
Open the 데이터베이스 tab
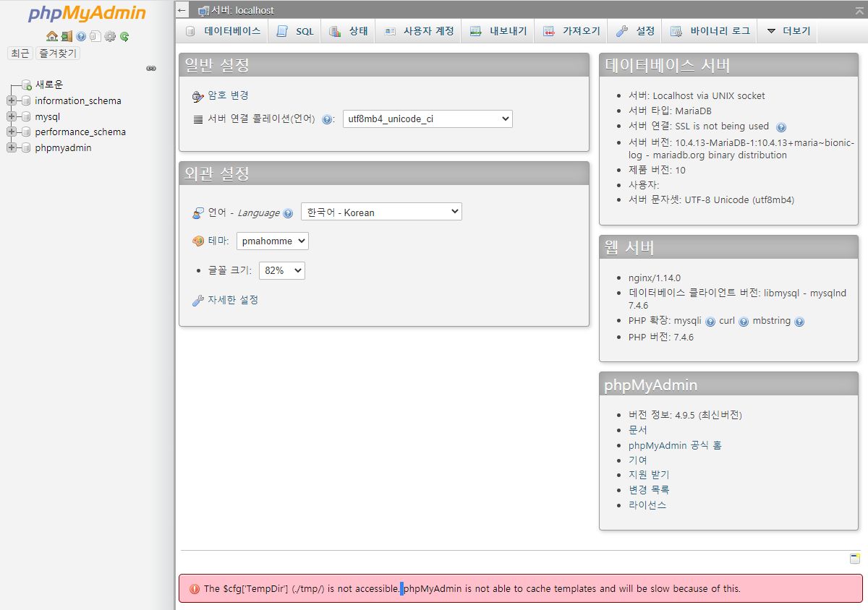[223, 31]
